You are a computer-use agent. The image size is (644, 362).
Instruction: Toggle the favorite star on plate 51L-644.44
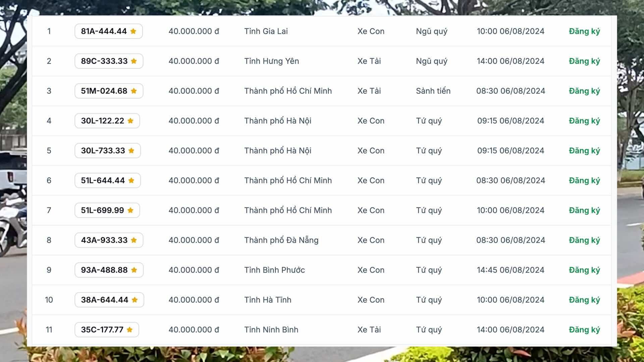click(x=130, y=180)
